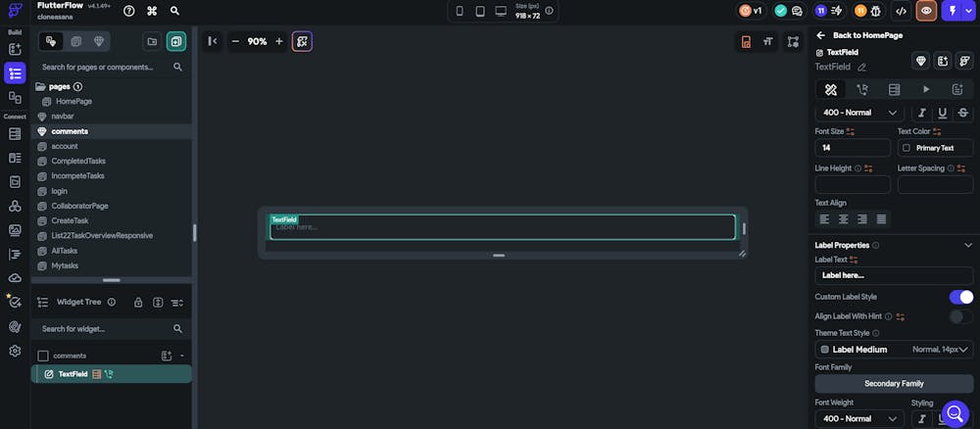Open the Theme Settings palette icon

pyautogui.click(x=15, y=326)
